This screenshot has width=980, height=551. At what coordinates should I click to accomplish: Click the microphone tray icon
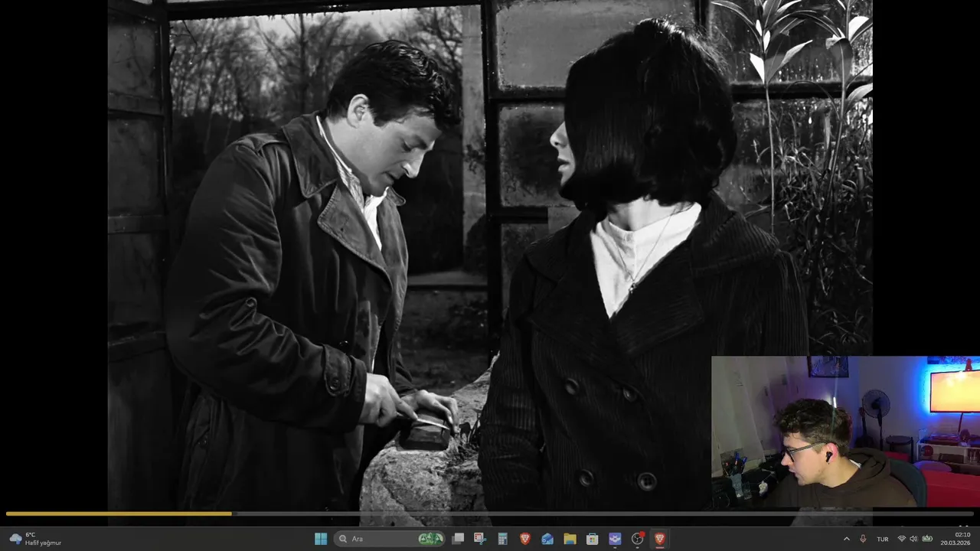click(863, 539)
